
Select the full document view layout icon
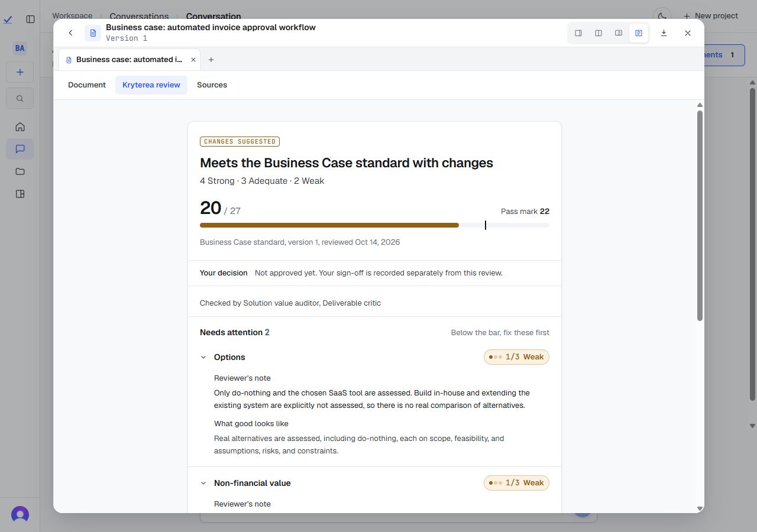639,33
